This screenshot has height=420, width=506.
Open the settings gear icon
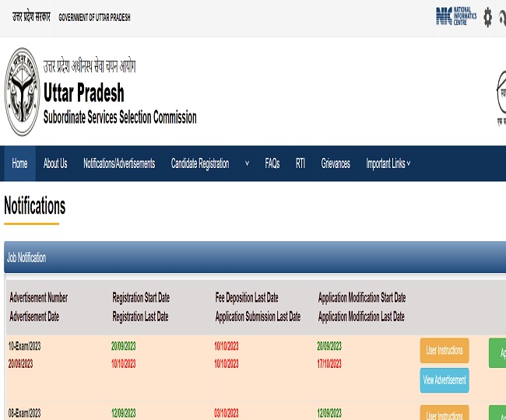coord(487,16)
